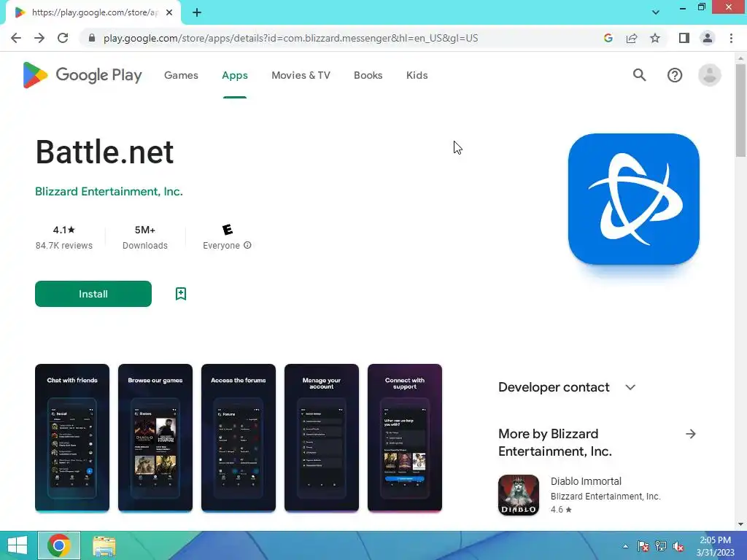This screenshot has width=747, height=560.
Task: Share this page using the share icon
Action: (x=632, y=38)
